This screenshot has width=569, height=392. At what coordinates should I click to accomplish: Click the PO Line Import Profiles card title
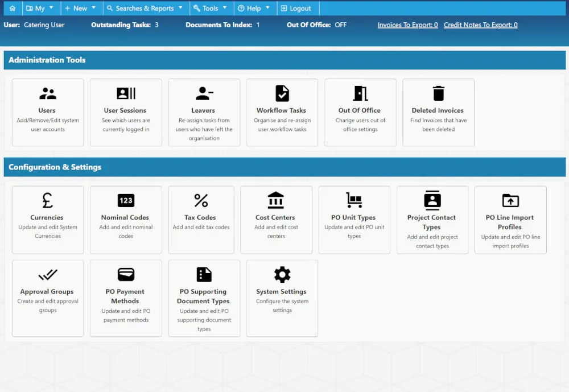[x=510, y=222]
